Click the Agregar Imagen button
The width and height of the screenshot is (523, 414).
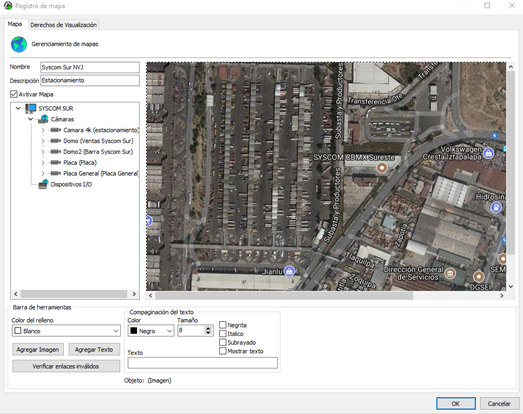click(38, 350)
